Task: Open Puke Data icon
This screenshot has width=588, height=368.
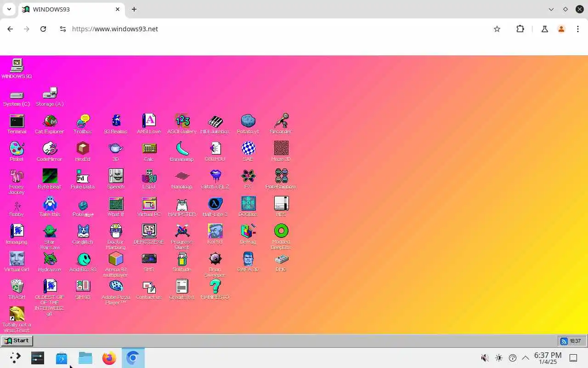Action: pyautogui.click(x=83, y=179)
